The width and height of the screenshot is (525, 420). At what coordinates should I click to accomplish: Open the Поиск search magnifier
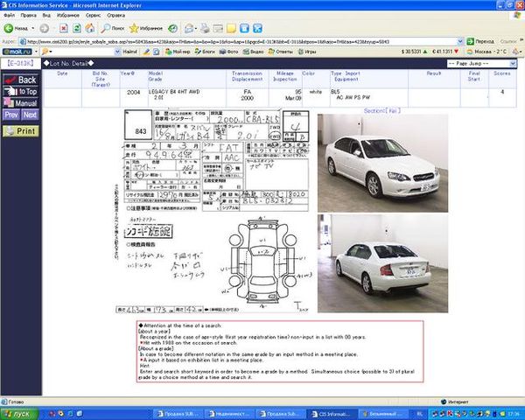(x=113, y=29)
